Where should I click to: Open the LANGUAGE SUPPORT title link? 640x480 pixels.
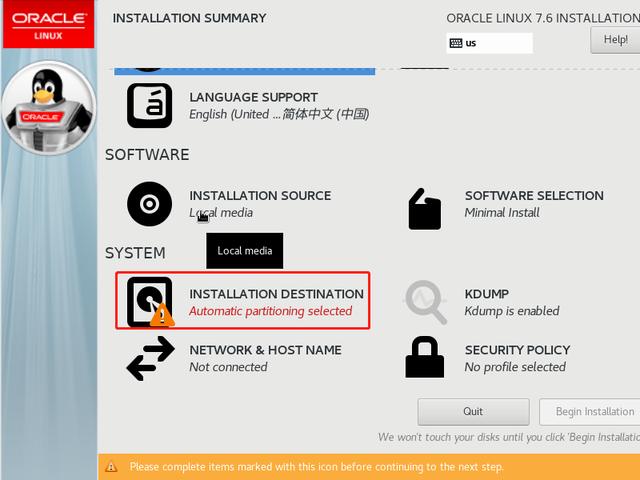pos(253,97)
